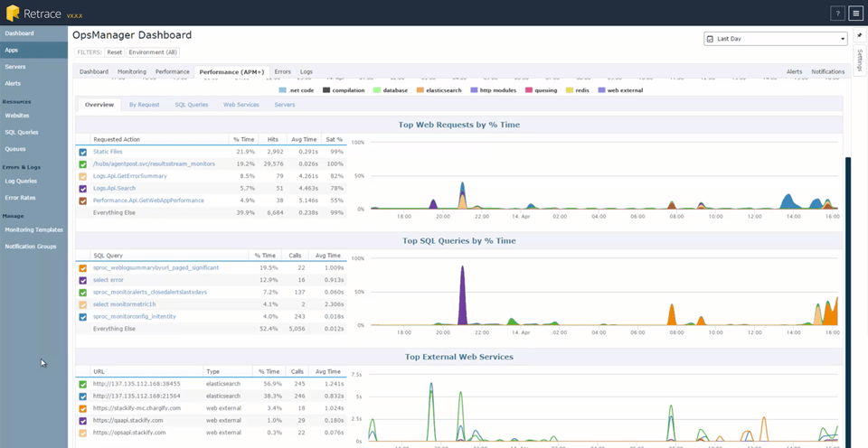The image size is (868, 448).
Task: Go to SQL Queries in left sidebar
Action: pyautogui.click(x=22, y=132)
